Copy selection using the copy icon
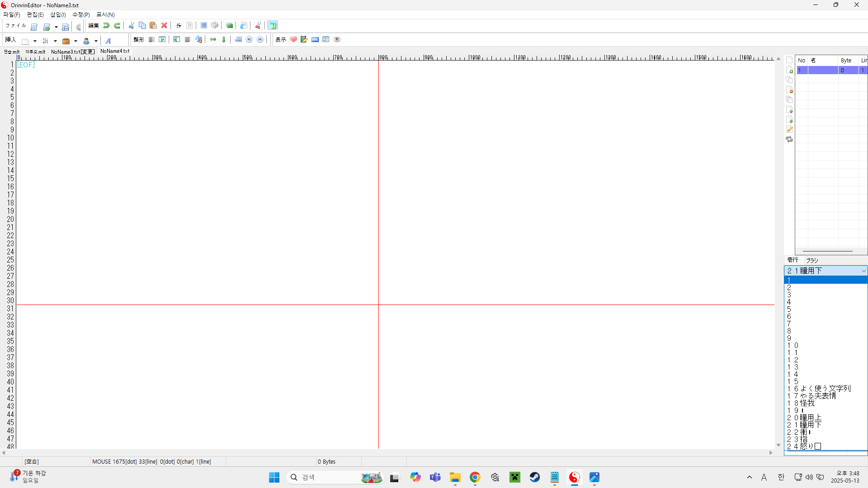868x488 pixels. [142, 26]
